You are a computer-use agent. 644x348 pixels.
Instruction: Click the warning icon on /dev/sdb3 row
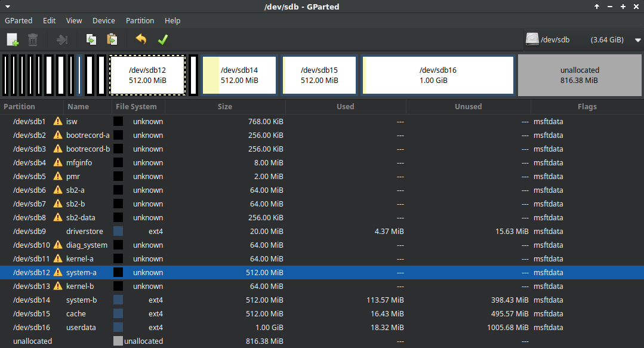(x=58, y=149)
